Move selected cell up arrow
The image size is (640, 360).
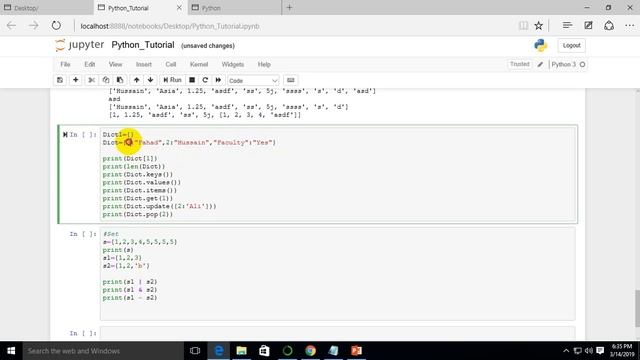pos(136,80)
